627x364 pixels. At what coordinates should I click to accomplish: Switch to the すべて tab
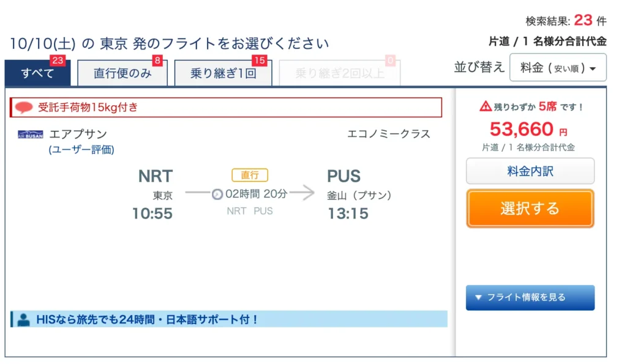click(37, 73)
